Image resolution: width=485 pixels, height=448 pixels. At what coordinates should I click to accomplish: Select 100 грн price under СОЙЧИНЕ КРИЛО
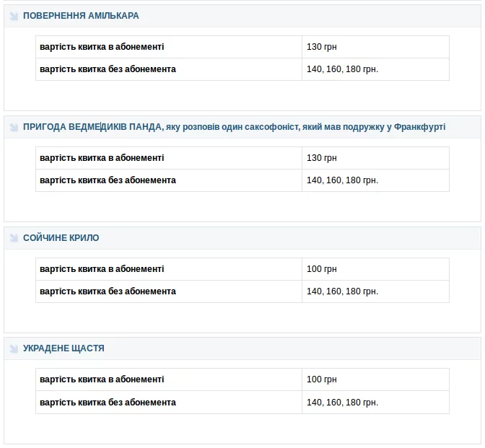tap(322, 269)
